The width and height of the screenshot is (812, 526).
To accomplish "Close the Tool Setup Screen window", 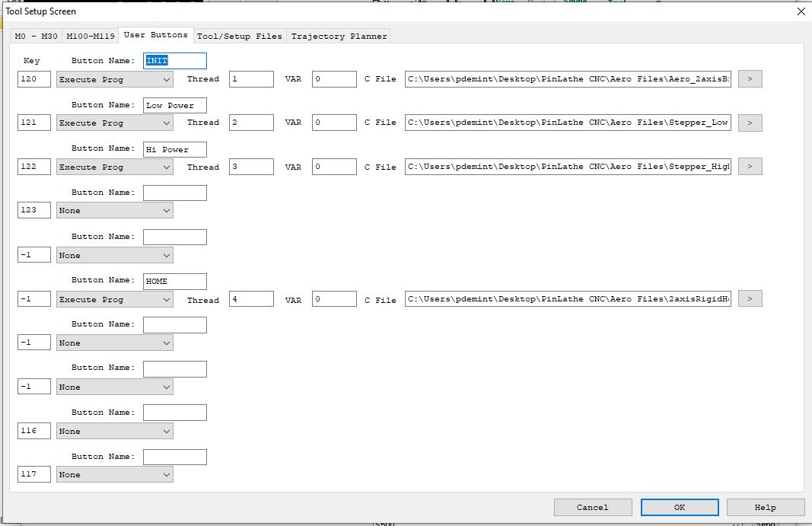I will [801, 11].
